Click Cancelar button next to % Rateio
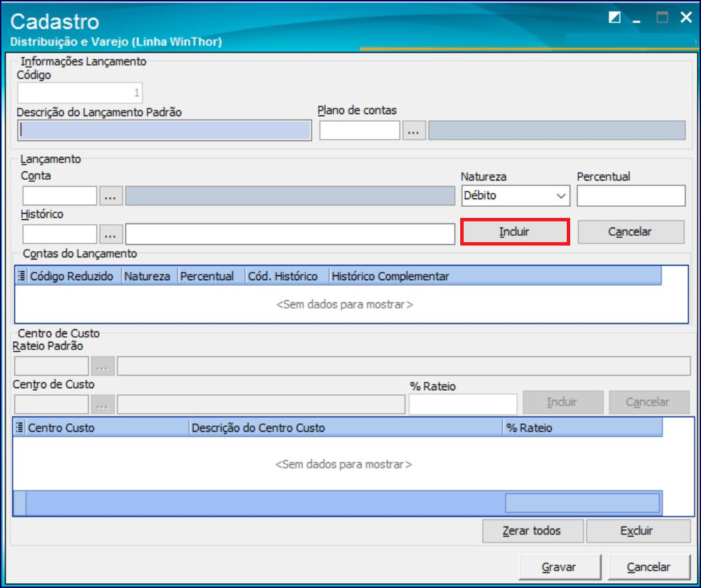The image size is (701, 588). click(648, 402)
